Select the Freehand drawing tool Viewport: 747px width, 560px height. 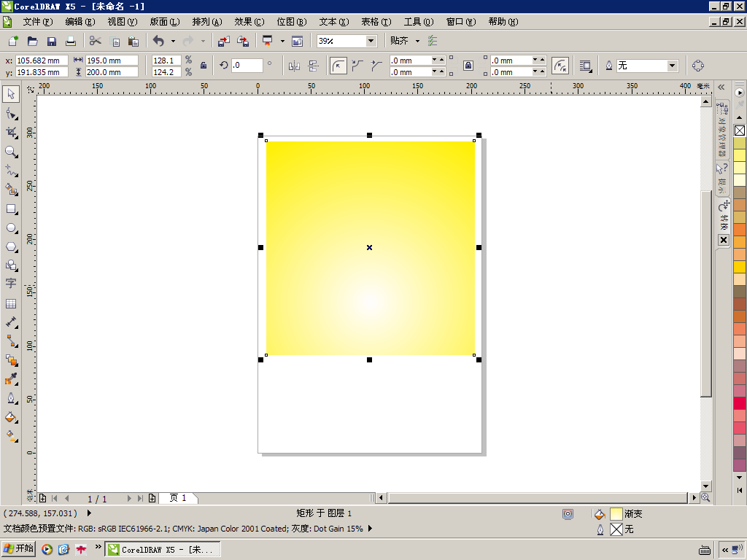tap(11, 171)
